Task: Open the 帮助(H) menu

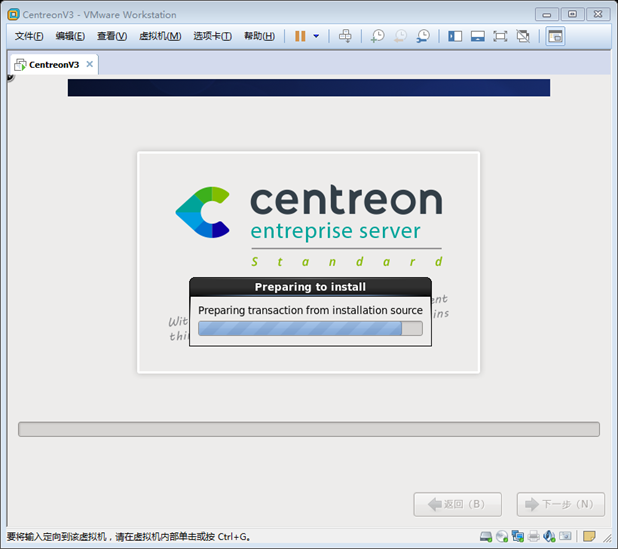Action: tap(259, 36)
